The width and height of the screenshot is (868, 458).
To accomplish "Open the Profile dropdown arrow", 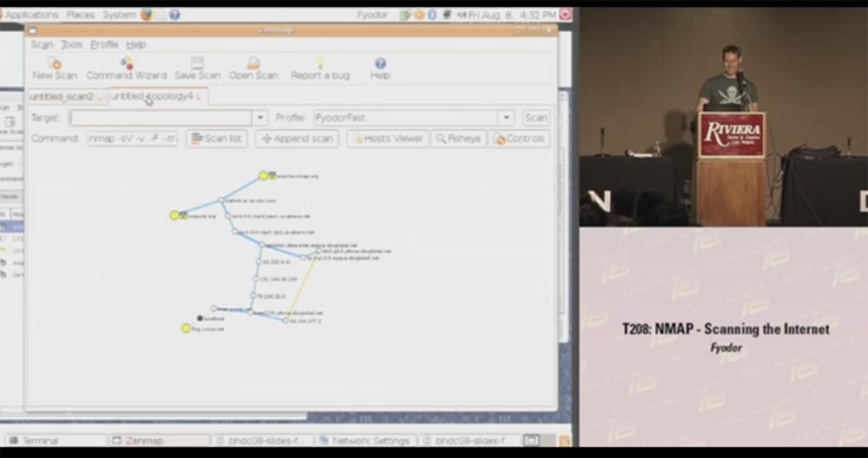I will click(x=505, y=118).
